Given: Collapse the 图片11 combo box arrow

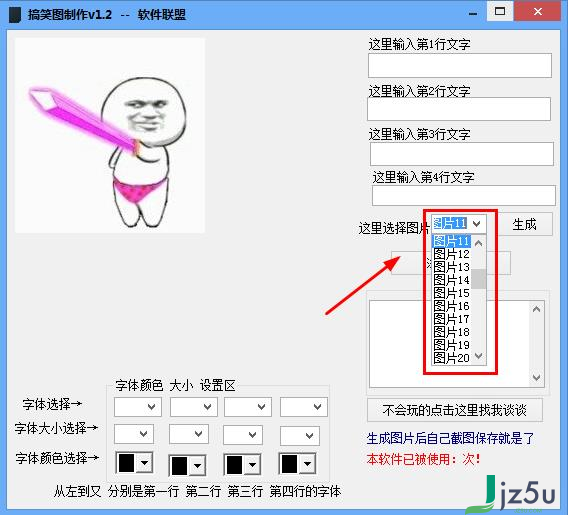Looking at the screenshot, I should 477,224.
